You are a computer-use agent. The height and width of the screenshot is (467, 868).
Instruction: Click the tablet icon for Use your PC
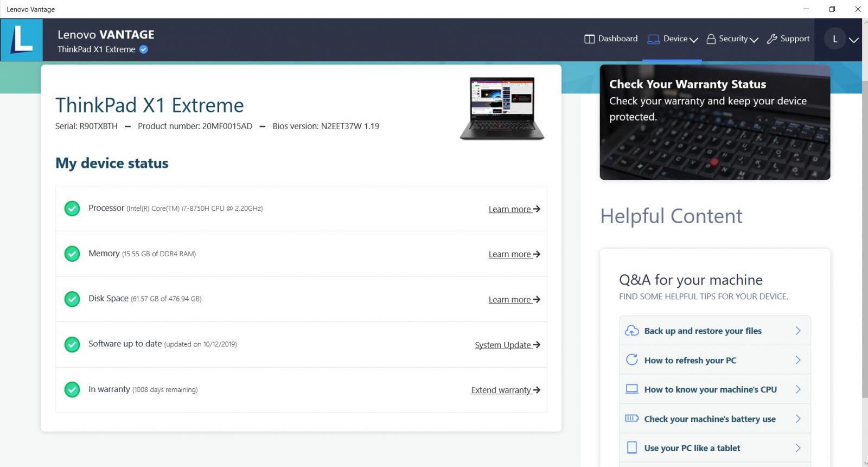point(631,447)
